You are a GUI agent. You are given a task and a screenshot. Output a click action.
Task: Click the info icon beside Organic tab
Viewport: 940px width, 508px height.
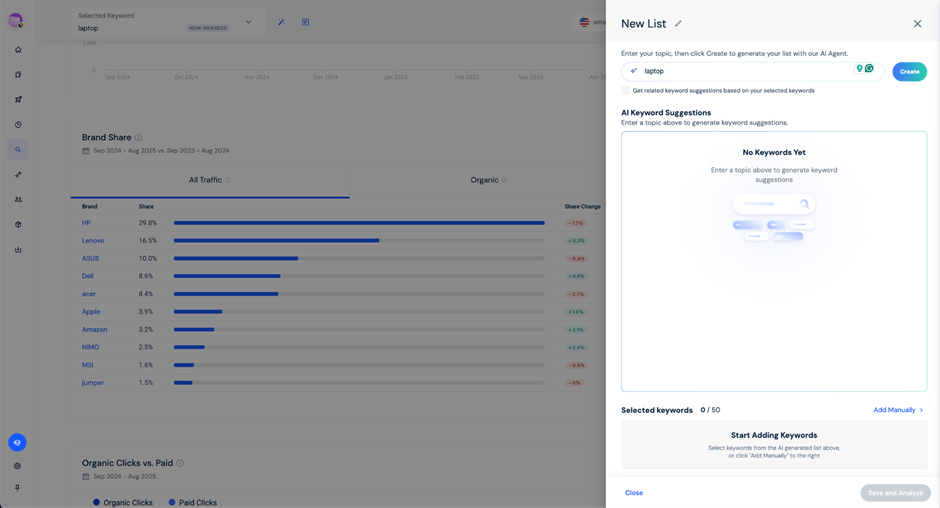(x=504, y=180)
